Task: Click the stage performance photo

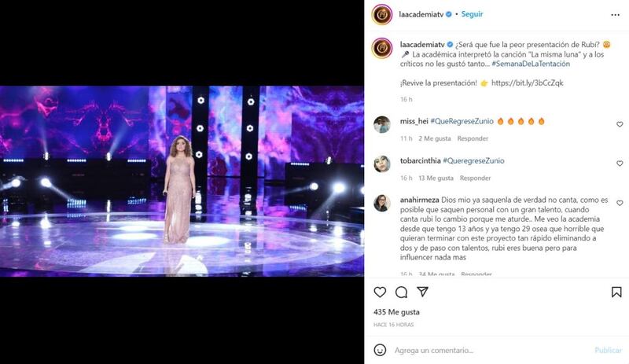Action: tap(182, 181)
